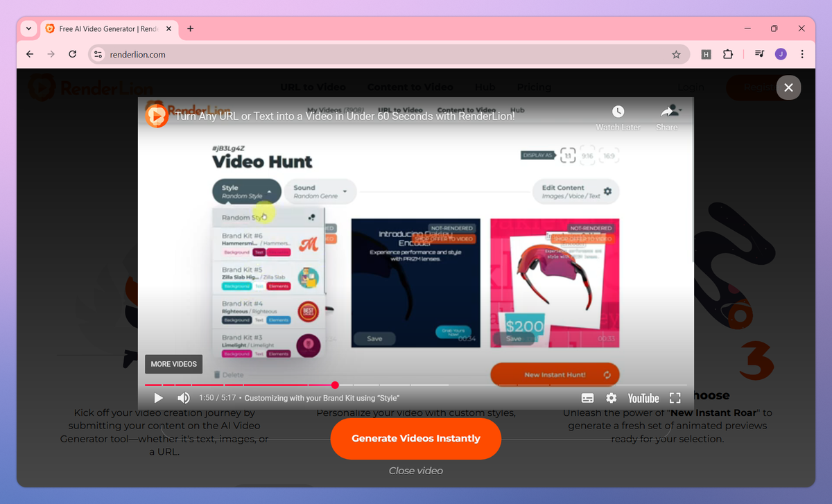Click the browser back arrow
The height and width of the screenshot is (504, 832).
point(29,54)
